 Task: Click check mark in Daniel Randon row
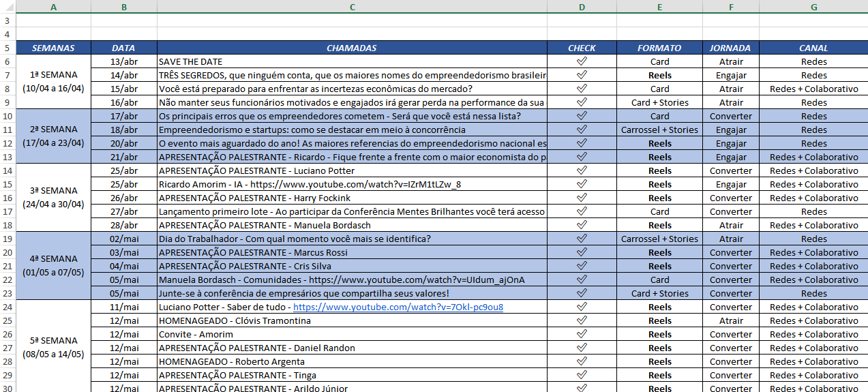pyautogui.click(x=582, y=348)
